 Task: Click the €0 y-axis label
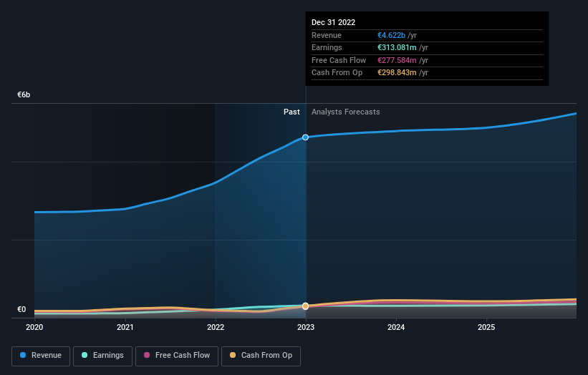pos(21,309)
